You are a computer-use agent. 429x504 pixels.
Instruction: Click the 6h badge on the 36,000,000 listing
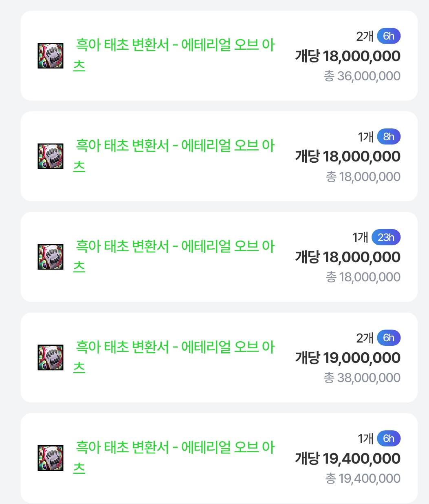pos(389,36)
